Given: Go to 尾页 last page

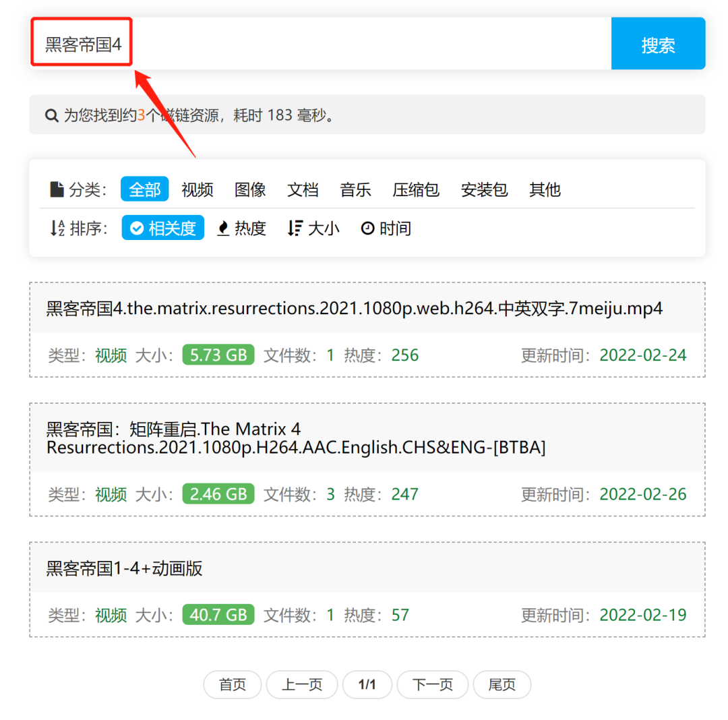Looking at the screenshot, I should click(502, 684).
